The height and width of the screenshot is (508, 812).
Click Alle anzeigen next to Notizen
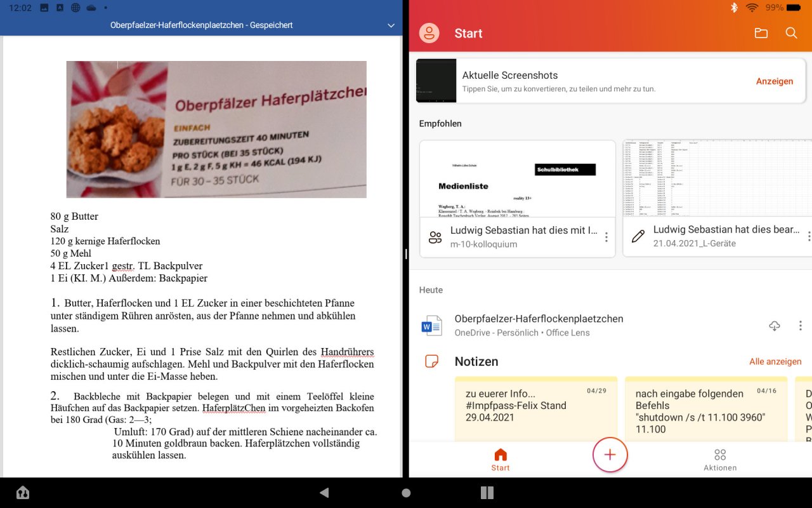pos(775,361)
